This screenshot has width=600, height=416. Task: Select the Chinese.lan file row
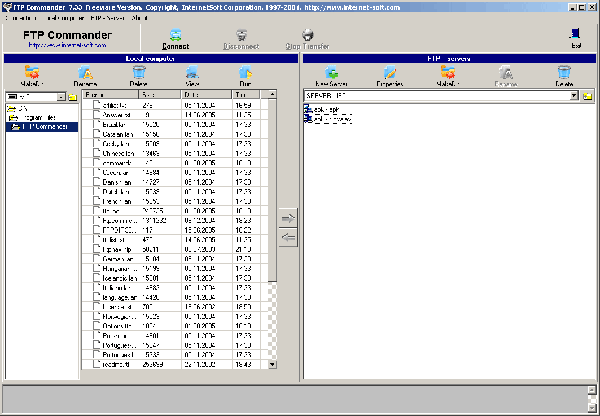click(x=175, y=153)
